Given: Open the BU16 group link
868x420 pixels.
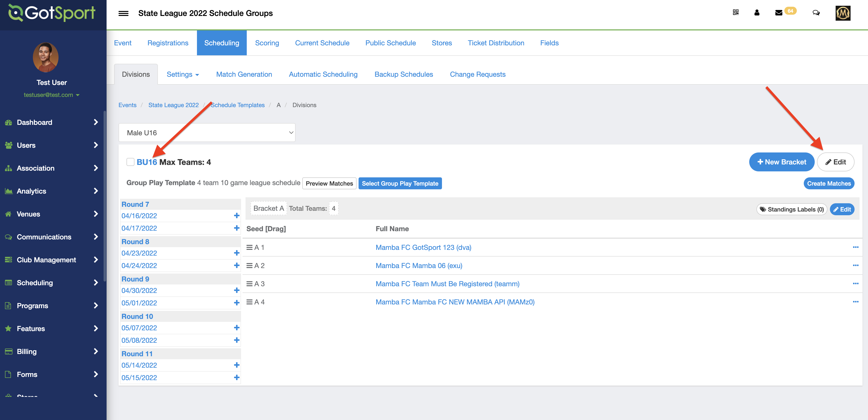Looking at the screenshot, I should click(147, 162).
